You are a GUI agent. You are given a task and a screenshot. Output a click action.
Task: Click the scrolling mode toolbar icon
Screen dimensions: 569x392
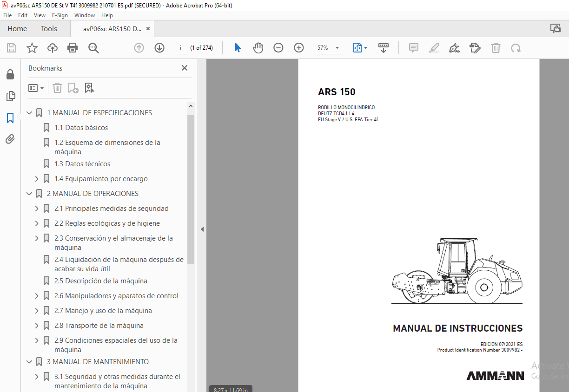(x=384, y=48)
